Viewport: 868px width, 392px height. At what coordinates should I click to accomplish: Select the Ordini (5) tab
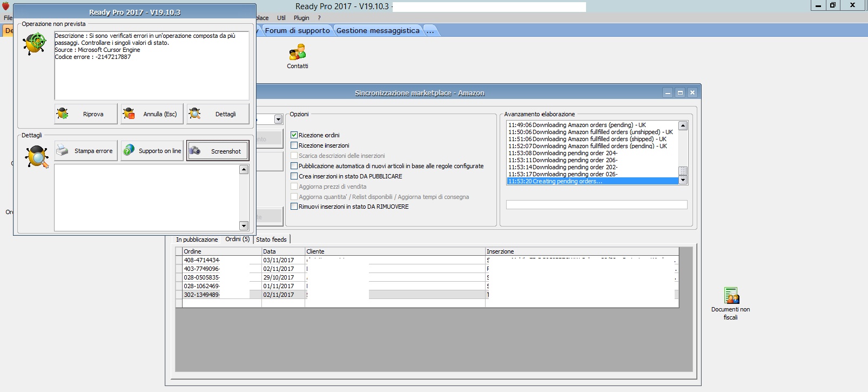(x=238, y=239)
